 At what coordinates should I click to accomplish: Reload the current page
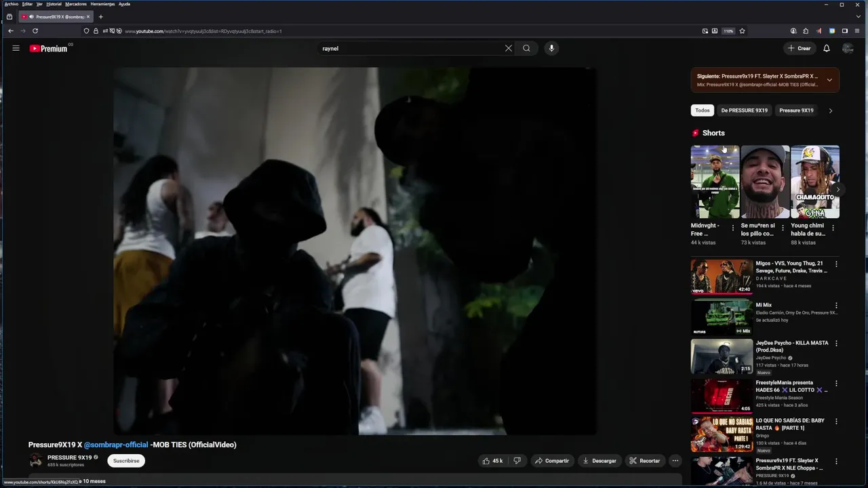pyautogui.click(x=35, y=30)
